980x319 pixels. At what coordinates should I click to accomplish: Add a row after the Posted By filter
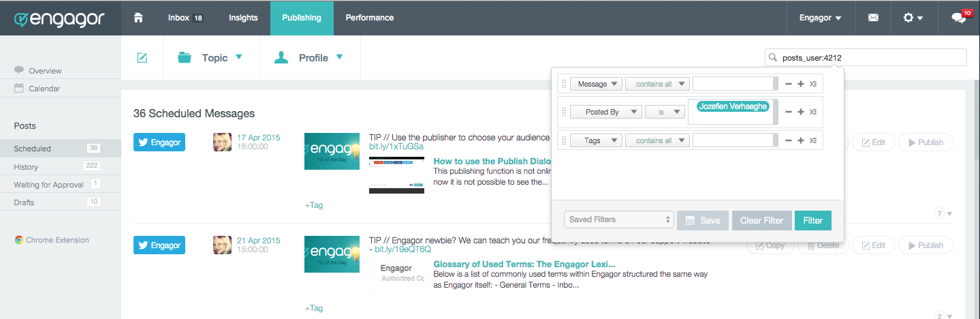pos(801,112)
